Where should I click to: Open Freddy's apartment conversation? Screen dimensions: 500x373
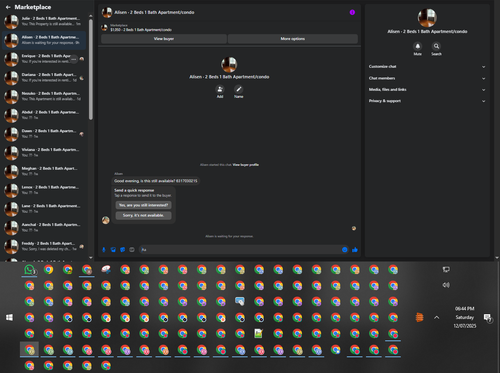(44, 246)
